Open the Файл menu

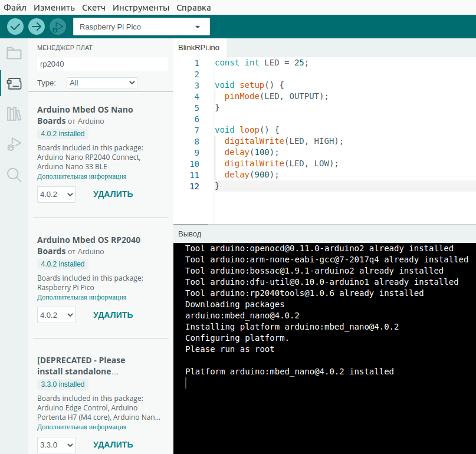pos(15,8)
